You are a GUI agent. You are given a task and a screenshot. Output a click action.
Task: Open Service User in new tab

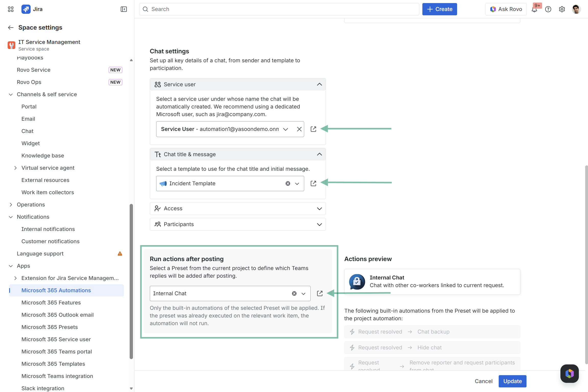point(313,129)
